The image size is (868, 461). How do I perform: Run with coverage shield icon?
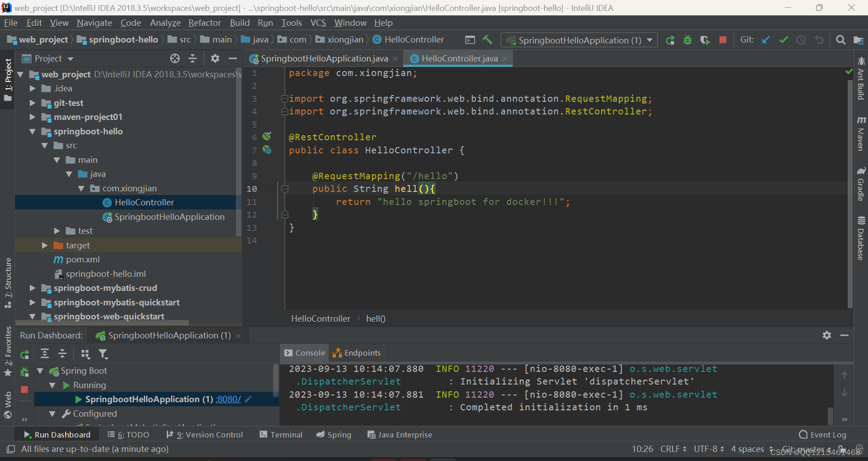(x=705, y=40)
